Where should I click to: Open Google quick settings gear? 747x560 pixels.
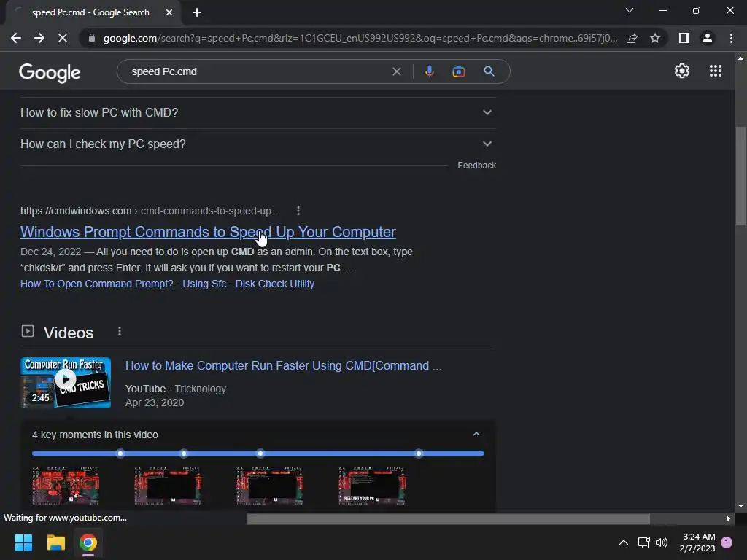[682, 71]
